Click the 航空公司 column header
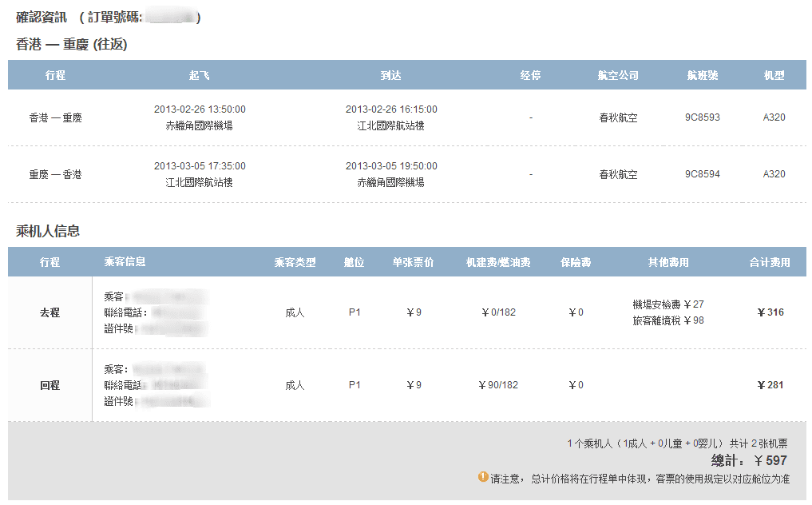 point(618,75)
